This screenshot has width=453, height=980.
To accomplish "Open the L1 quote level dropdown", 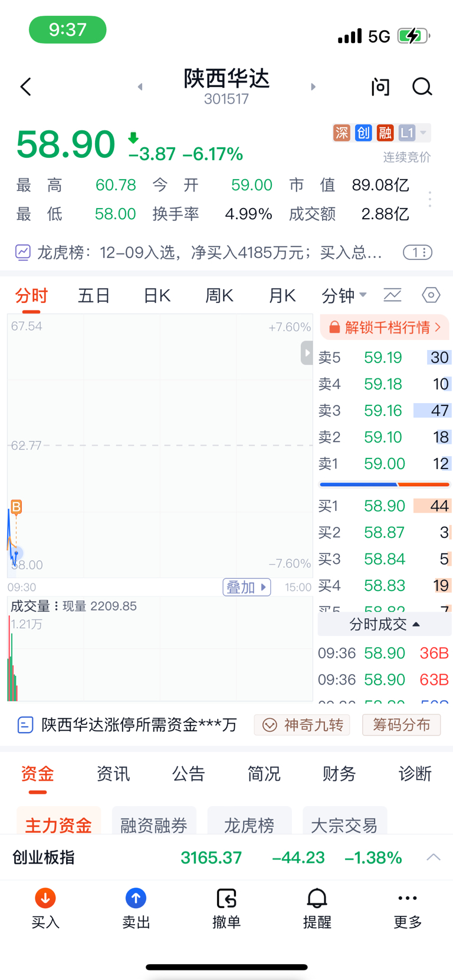I will coord(414,133).
